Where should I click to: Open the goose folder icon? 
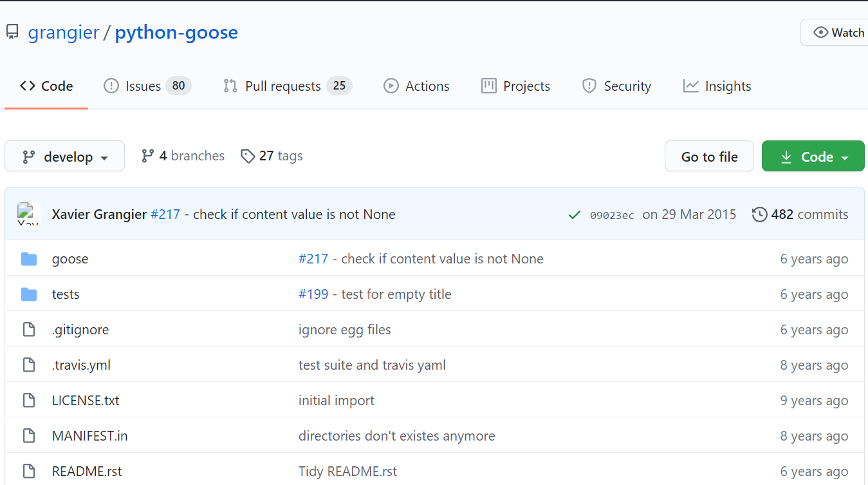click(x=29, y=259)
